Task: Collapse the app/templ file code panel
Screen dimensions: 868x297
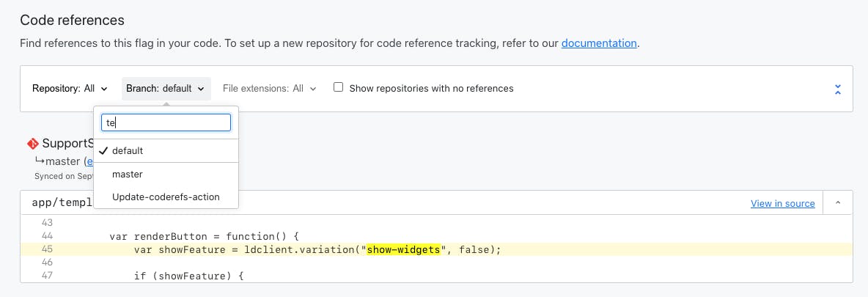Action: (x=837, y=203)
